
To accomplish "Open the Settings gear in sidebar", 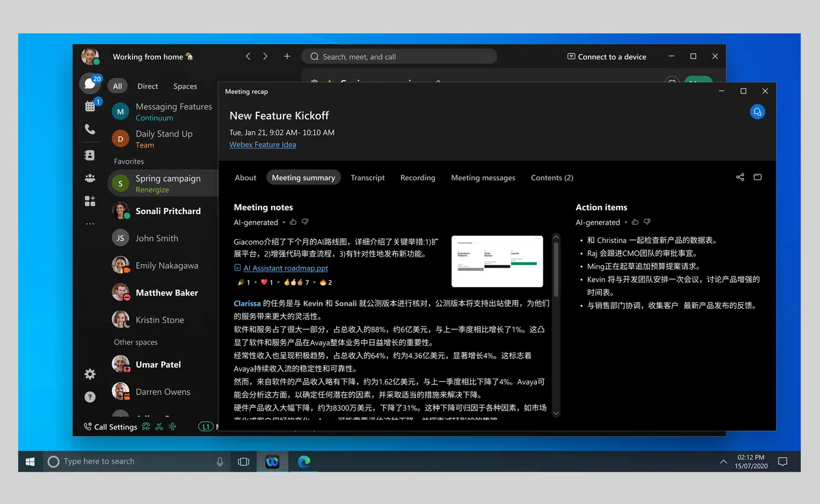I will 90,375.
